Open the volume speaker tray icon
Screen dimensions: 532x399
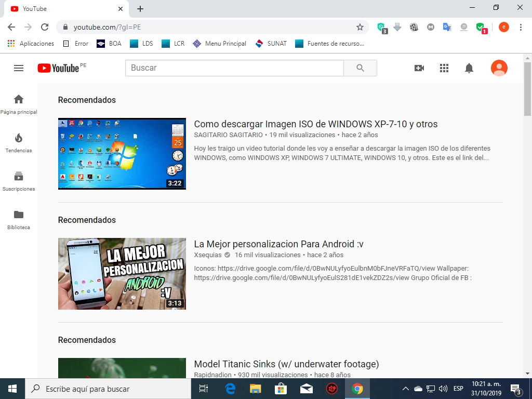pyautogui.click(x=443, y=389)
